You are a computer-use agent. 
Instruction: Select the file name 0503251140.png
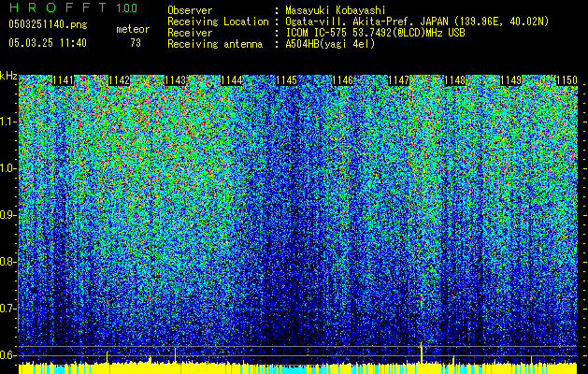[48, 24]
